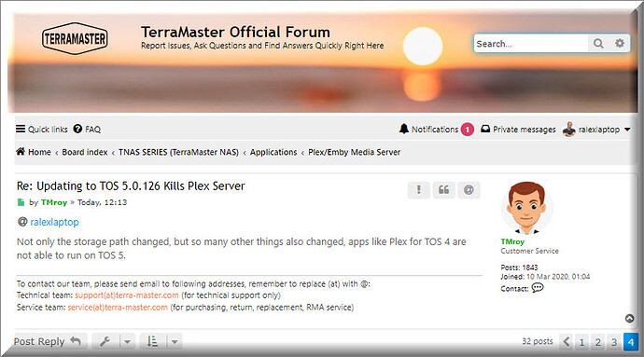Open TMroy profile name under avatar

(512, 241)
